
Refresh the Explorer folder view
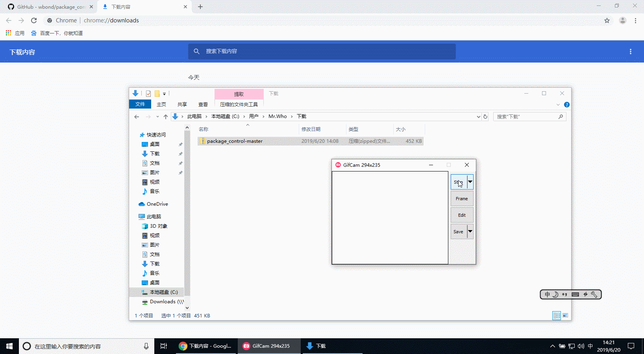(485, 117)
